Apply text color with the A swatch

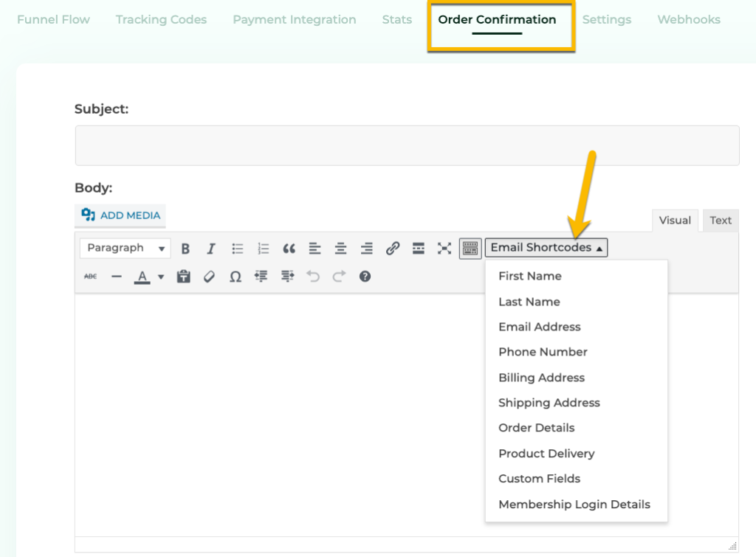tap(142, 277)
